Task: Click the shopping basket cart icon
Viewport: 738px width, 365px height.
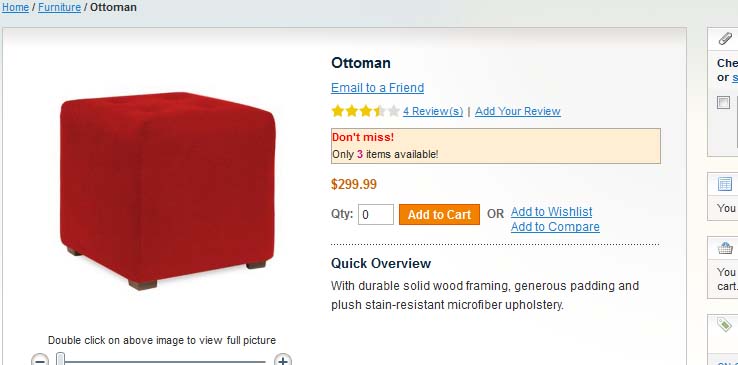Action: click(725, 248)
